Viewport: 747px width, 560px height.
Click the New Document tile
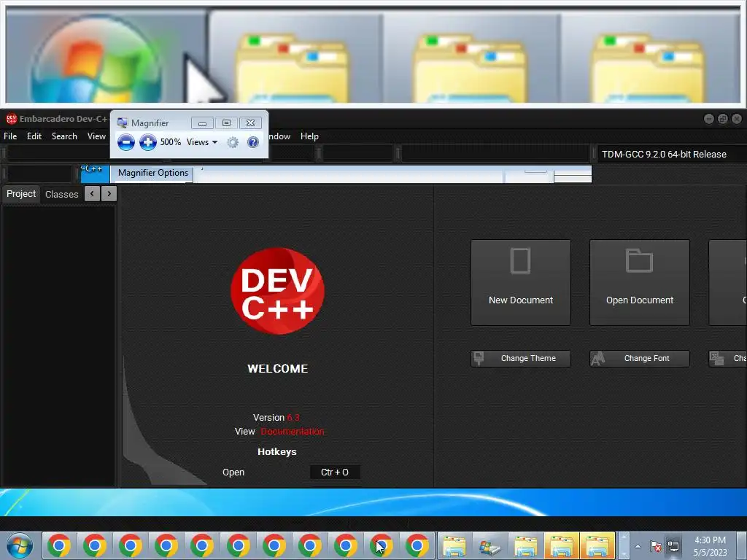[521, 283]
